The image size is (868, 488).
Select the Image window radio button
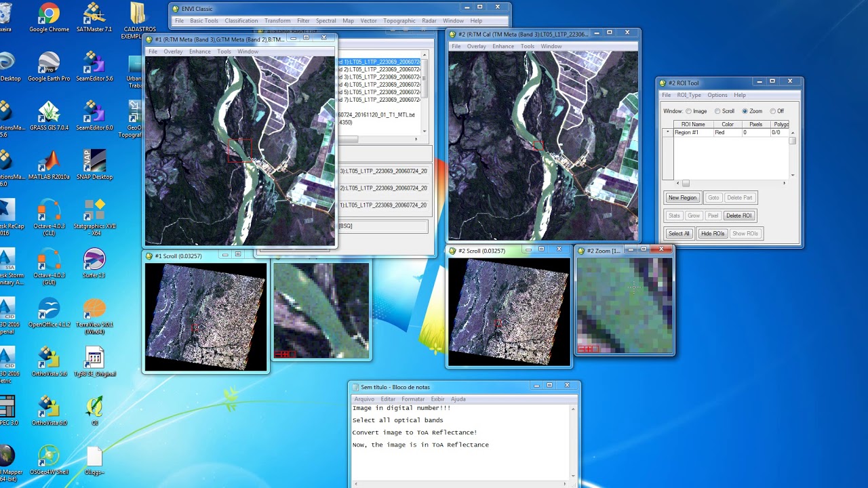click(x=688, y=111)
